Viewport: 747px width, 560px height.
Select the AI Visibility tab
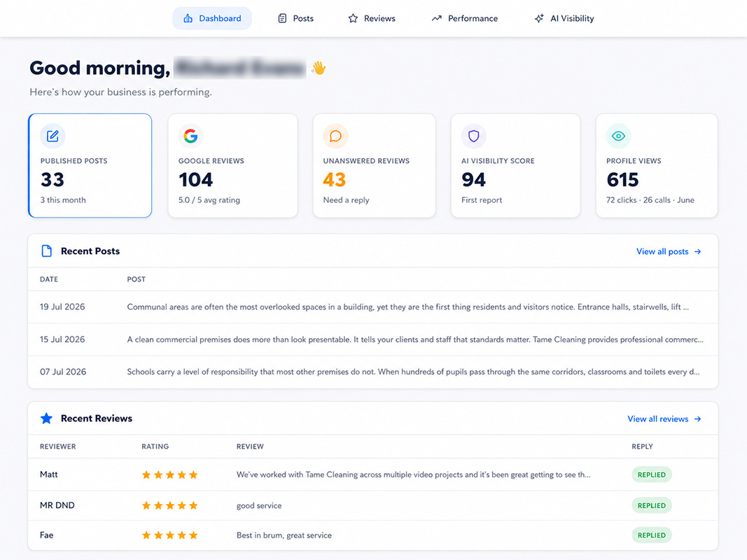(x=564, y=18)
